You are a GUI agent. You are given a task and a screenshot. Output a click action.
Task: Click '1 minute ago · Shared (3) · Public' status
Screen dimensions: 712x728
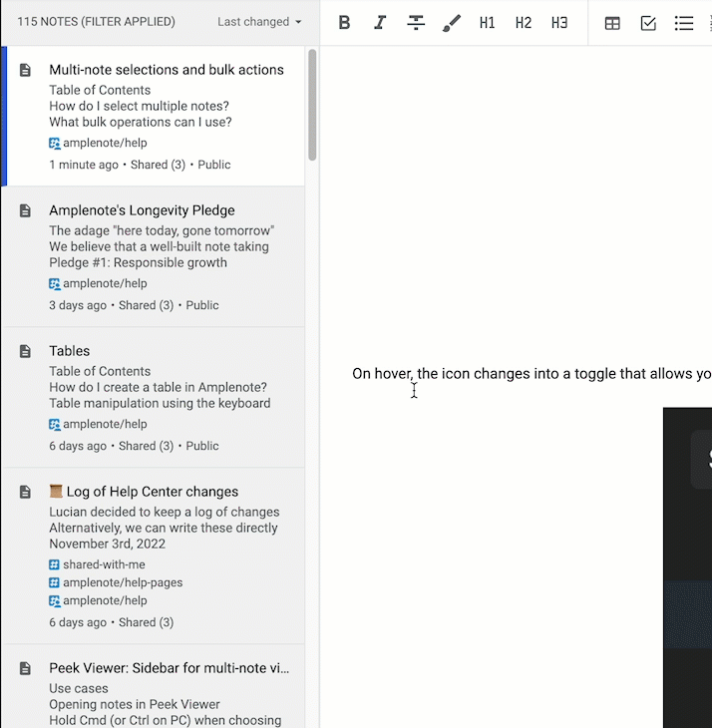(x=141, y=165)
